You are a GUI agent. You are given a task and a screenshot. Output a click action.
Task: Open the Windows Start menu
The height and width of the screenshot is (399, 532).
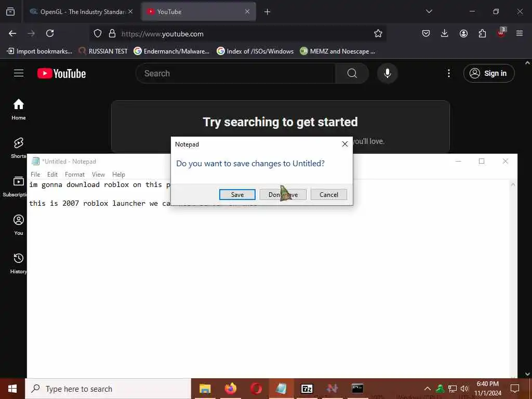pyautogui.click(x=12, y=389)
